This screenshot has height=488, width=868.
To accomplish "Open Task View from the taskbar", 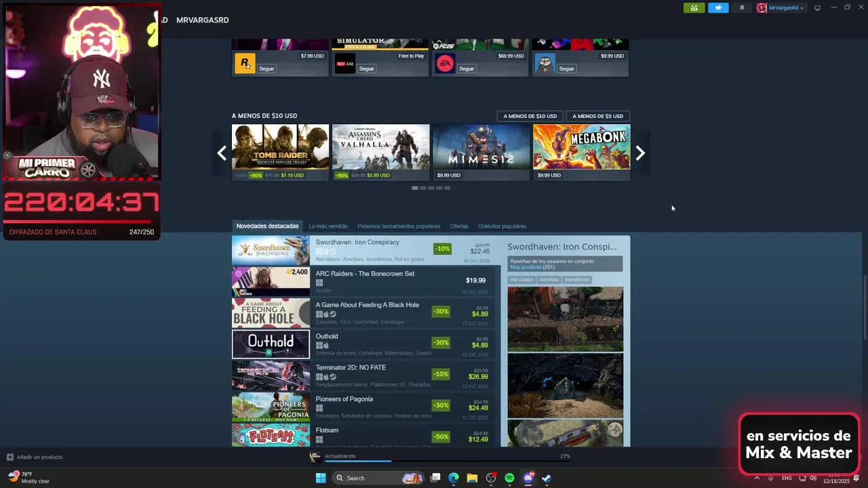I will tap(435, 478).
